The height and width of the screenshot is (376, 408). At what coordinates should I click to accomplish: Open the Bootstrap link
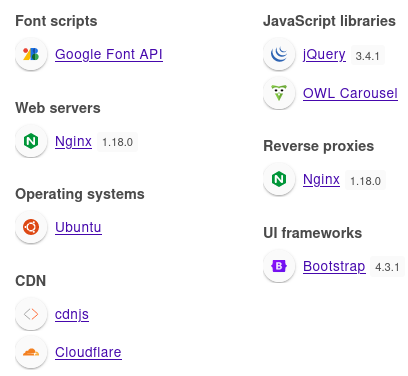[334, 266]
